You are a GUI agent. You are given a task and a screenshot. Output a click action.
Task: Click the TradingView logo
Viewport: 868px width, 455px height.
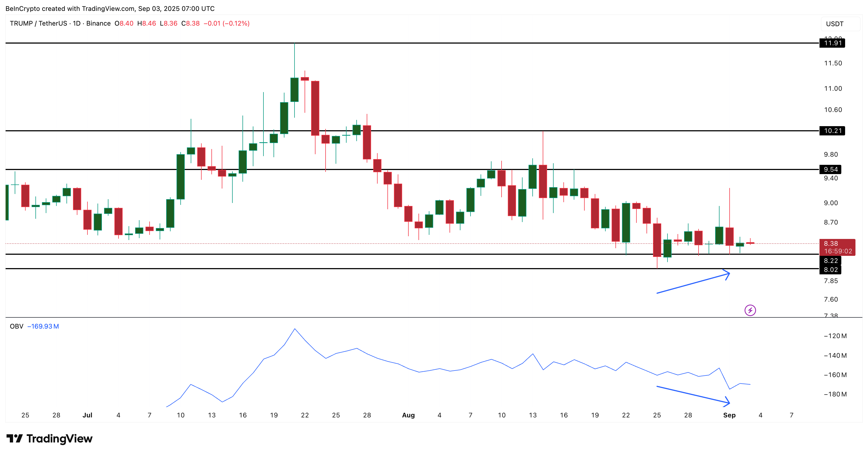pos(50,438)
